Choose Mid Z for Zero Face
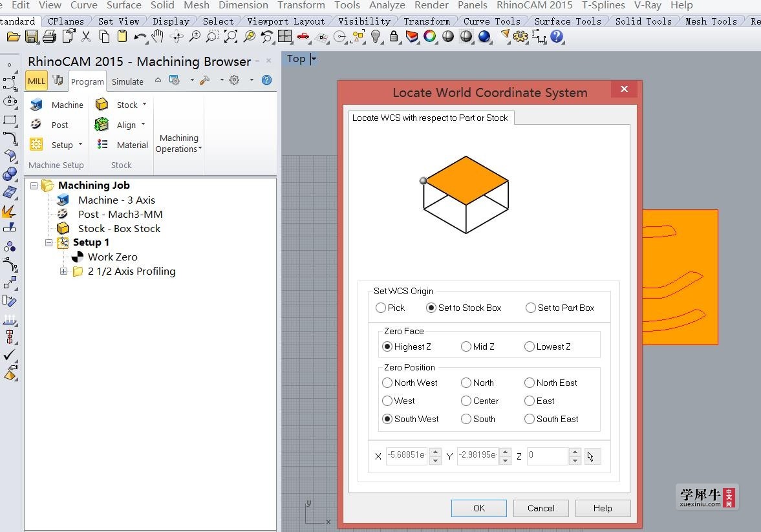This screenshot has width=761, height=532. click(466, 346)
